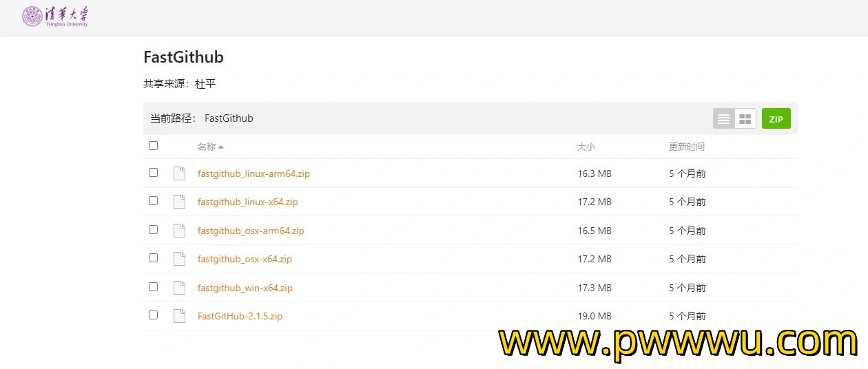
Task: Click the 16.5 MB size value
Action: [x=595, y=231]
